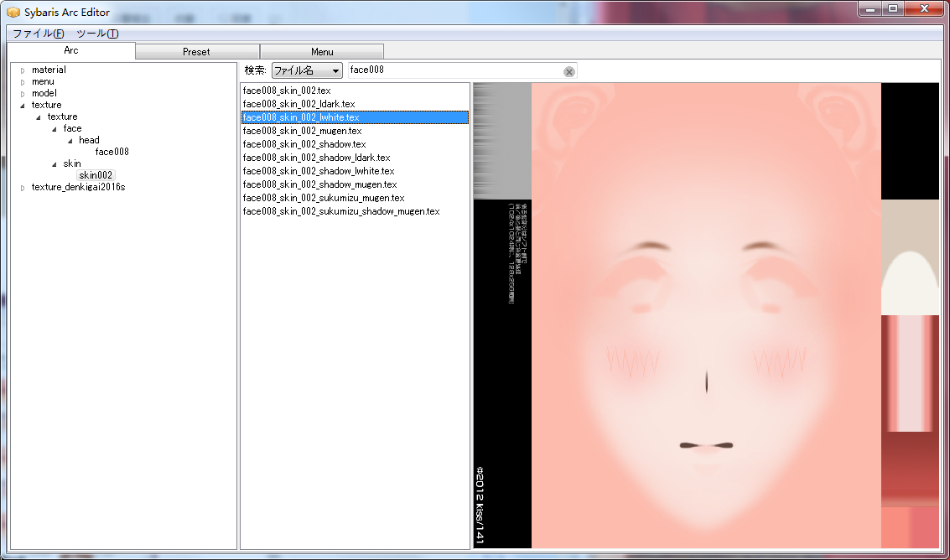The height and width of the screenshot is (560, 950).
Task: Select face008 in the tree
Action: pos(112,152)
